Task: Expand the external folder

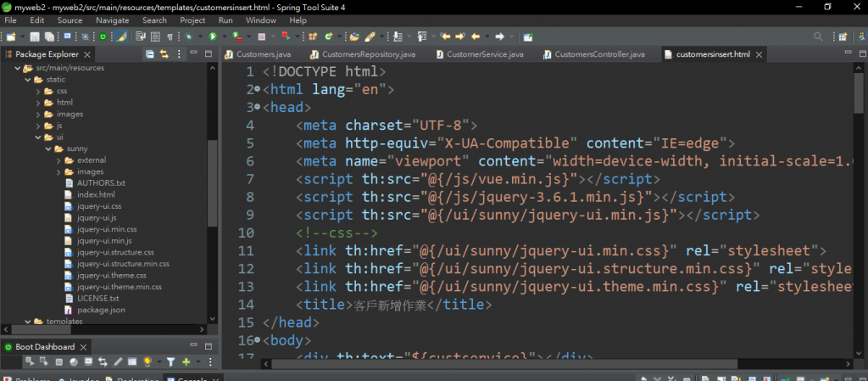Action: pos(58,160)
